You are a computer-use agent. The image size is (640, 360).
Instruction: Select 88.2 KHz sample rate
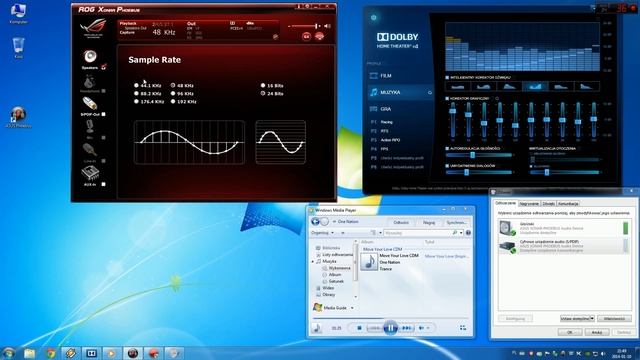click(x=147, y=93)
